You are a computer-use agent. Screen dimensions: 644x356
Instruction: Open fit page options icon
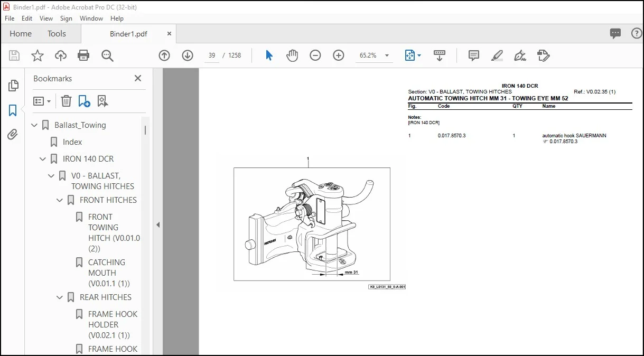click(413, 55)
